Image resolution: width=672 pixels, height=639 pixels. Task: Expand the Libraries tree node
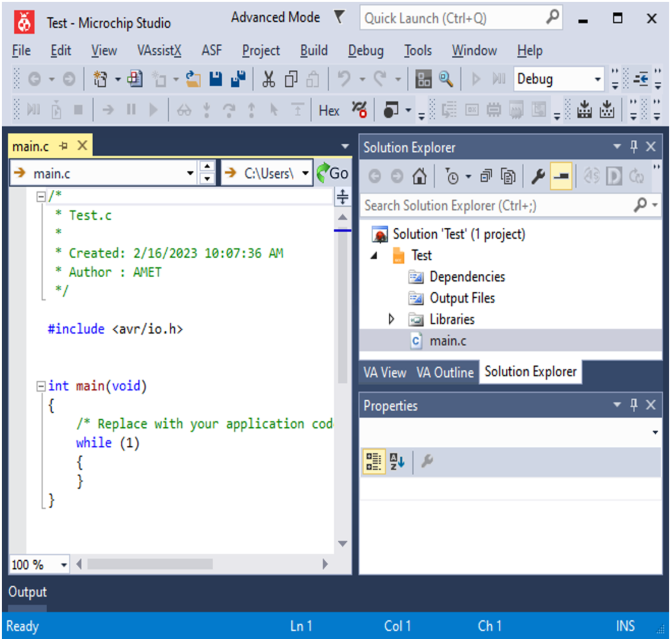(x=391, y=319)
